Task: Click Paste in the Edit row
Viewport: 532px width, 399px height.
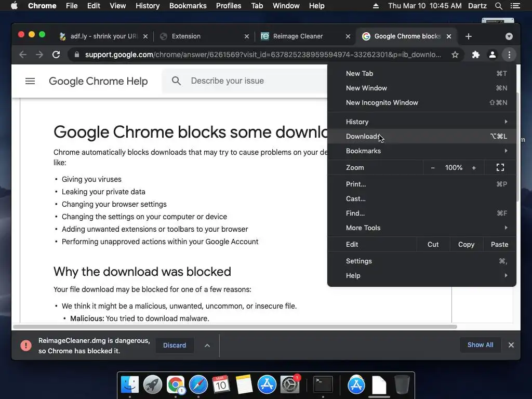Action: [x=499, y=245]
